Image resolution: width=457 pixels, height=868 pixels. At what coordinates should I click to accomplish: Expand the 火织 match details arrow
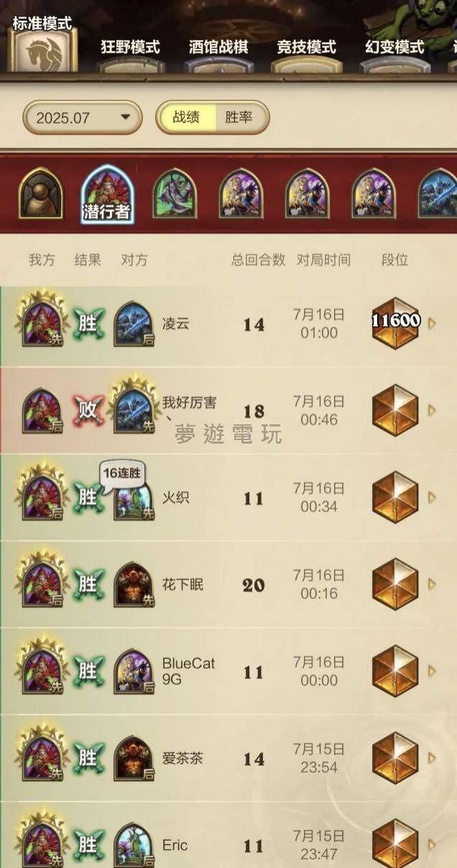pos(432,497)
